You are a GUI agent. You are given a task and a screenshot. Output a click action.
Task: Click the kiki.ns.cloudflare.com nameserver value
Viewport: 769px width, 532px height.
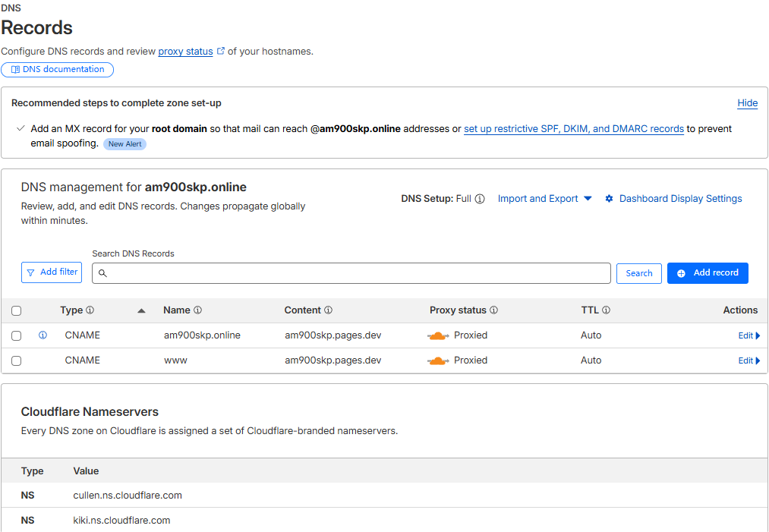pyautogui.click(x=121, y=521)
